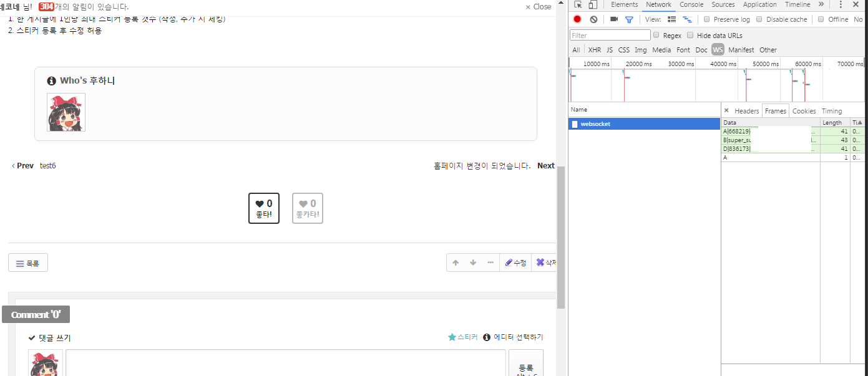Select the frame starting with A|668219
This screenshot has width=868, height=376.
[793, 132]
